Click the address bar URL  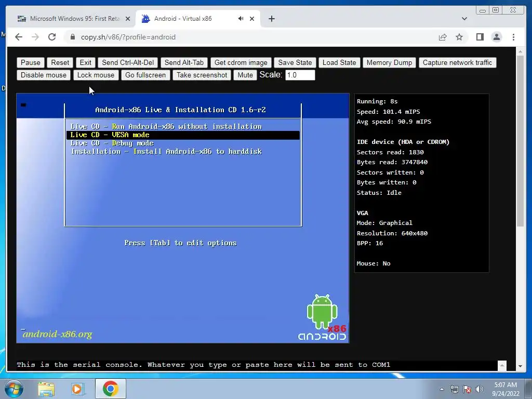point(128,37)
